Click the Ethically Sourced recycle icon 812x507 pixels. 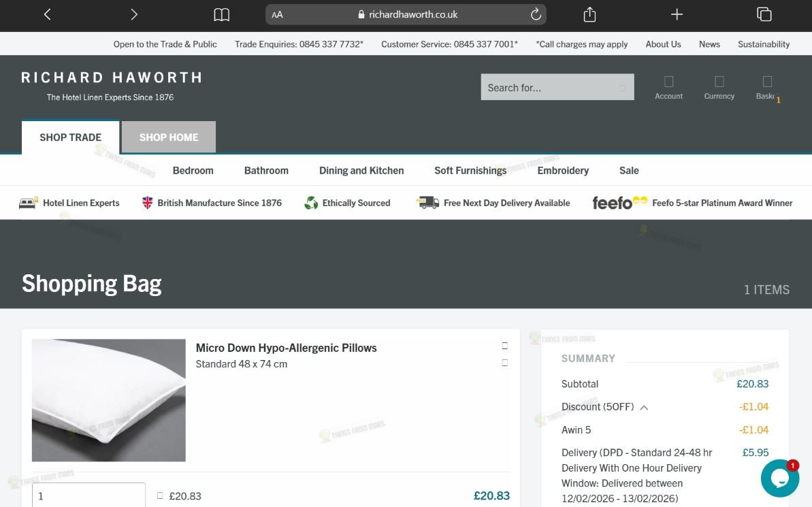coord(311,203)
